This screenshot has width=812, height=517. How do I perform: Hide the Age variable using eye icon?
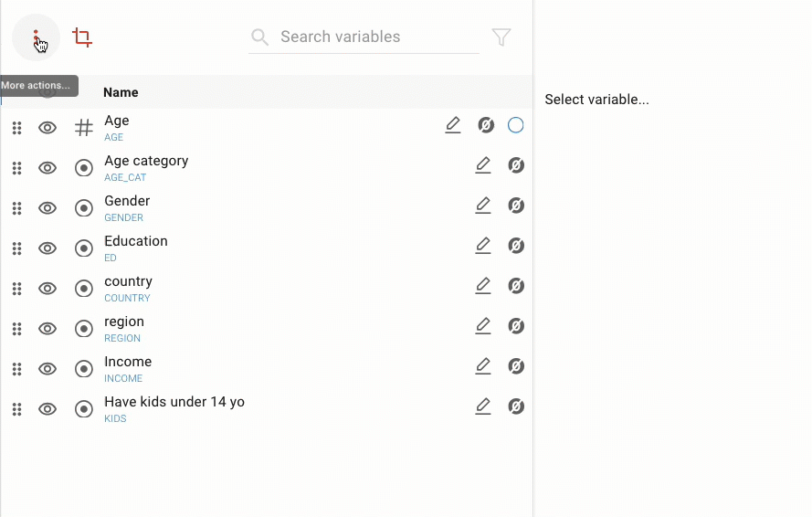(47, 128)
